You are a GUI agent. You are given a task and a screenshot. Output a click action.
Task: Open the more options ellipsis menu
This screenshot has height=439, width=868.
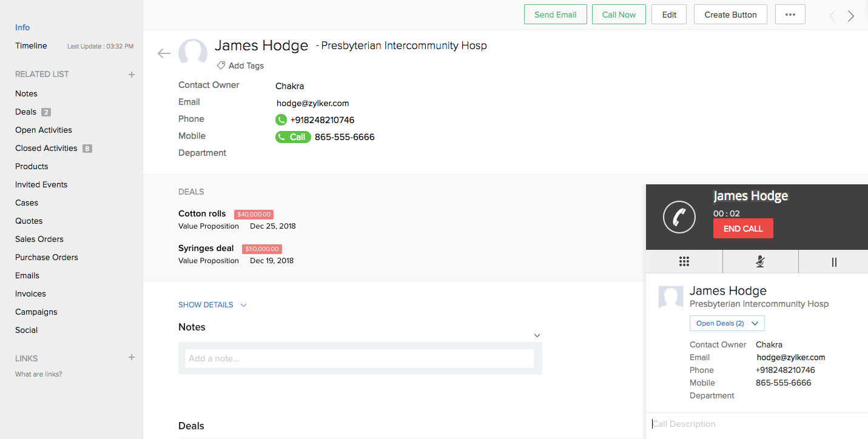(790, 15)
